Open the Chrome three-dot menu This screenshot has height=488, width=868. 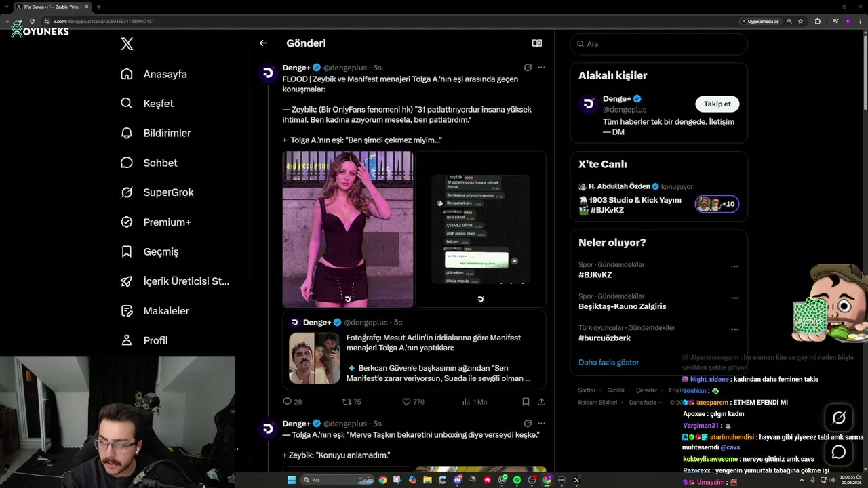[860, 21]
